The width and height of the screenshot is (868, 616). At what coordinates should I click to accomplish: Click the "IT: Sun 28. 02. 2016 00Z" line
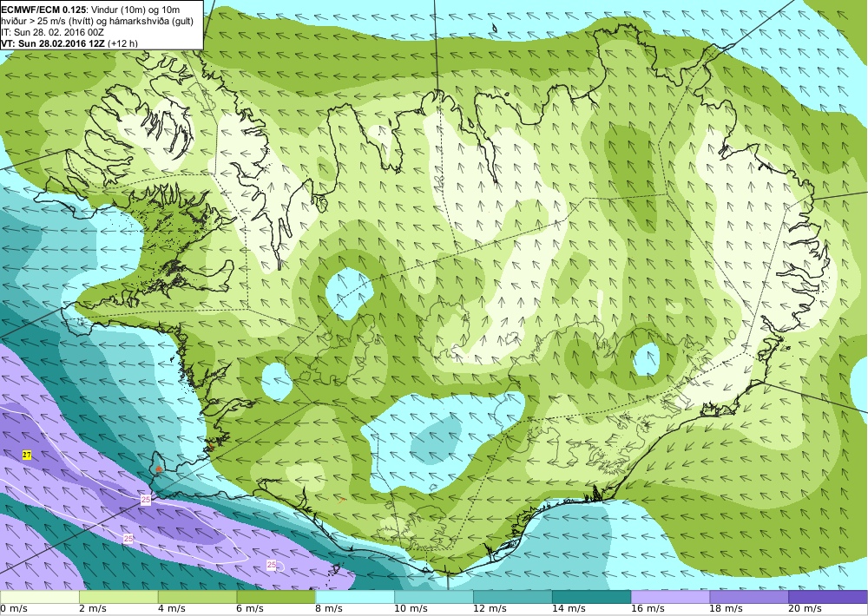coord(53,32)
